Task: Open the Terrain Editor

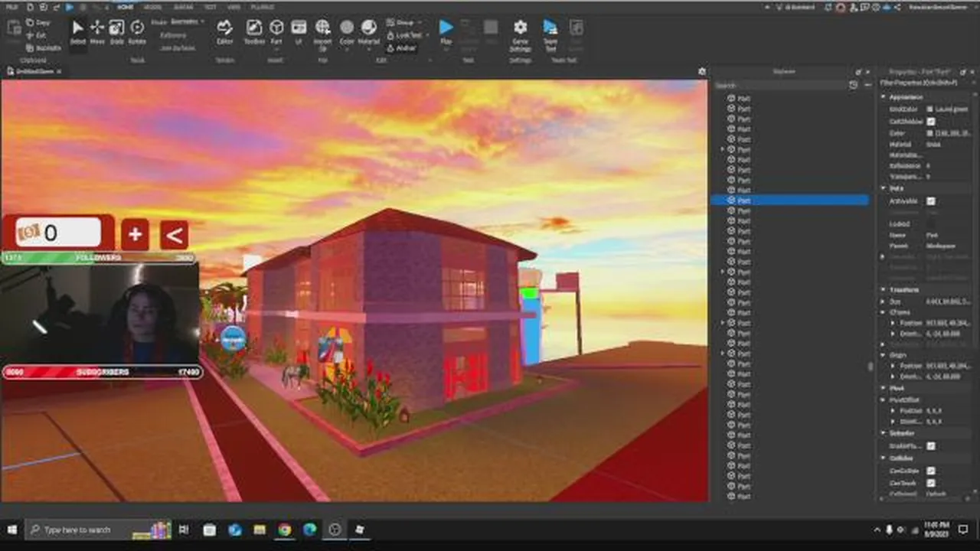Action: (224, 31)
